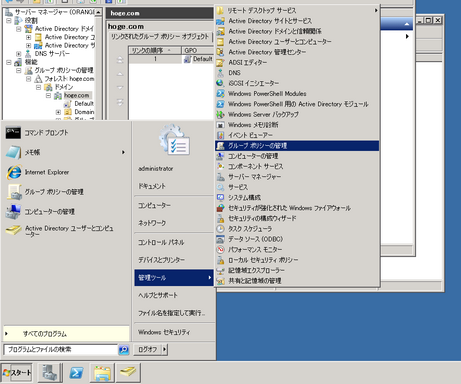
Task: Click Server Manager icon on the taskbar
Action: 50,373
